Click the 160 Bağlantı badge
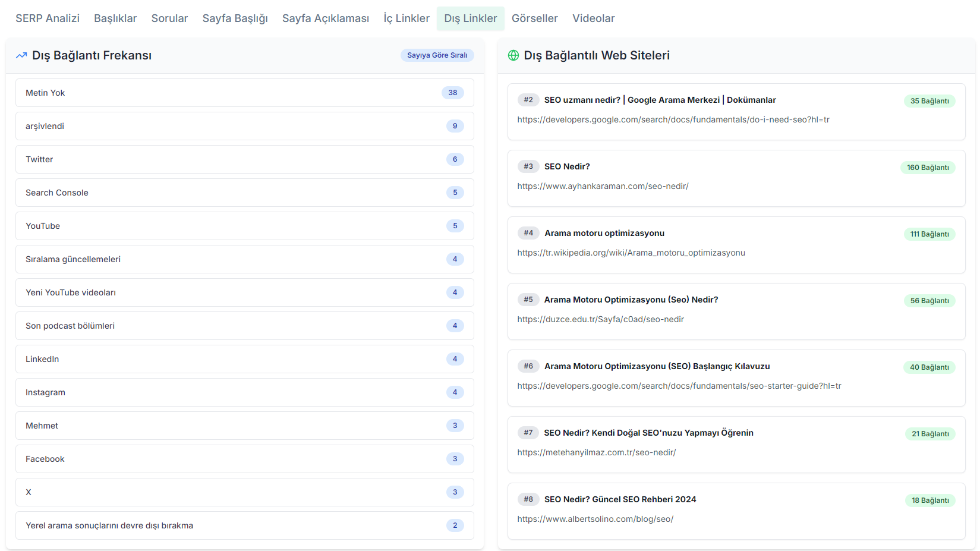 927,168
